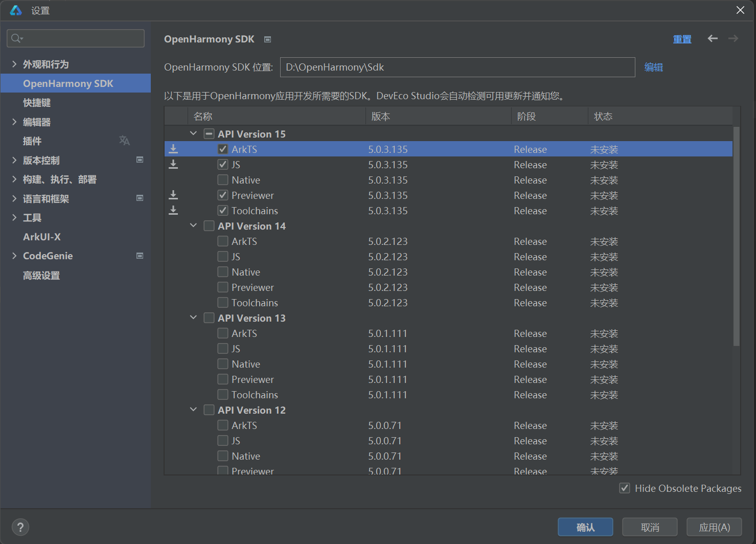Select Previewer name in 5.0.2.123 row
The image size is (756, 544).
click(x=253, y=287)
